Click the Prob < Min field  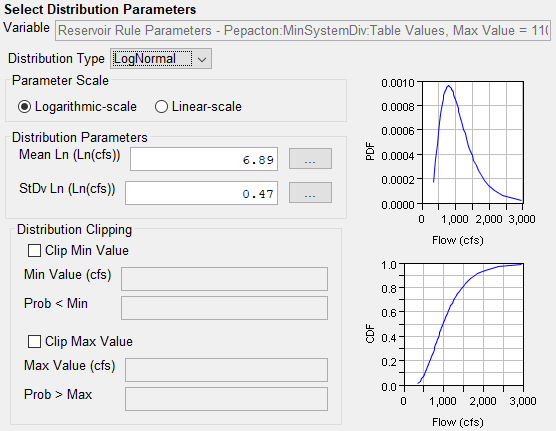pos(224,308)
